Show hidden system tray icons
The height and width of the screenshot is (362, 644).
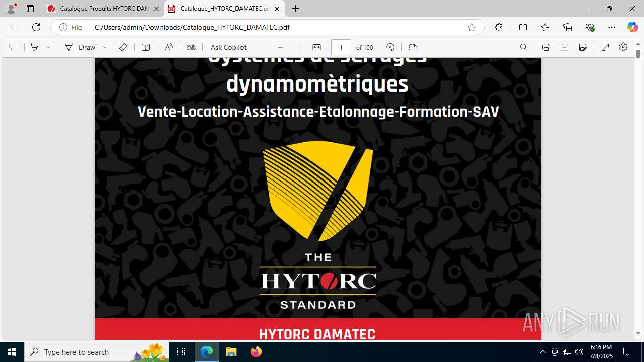click(x=542, y=352)
